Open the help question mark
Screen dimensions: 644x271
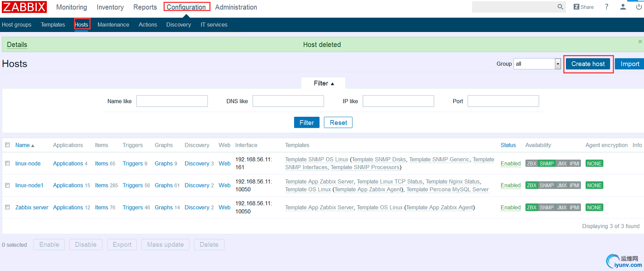tap(607, 7)
